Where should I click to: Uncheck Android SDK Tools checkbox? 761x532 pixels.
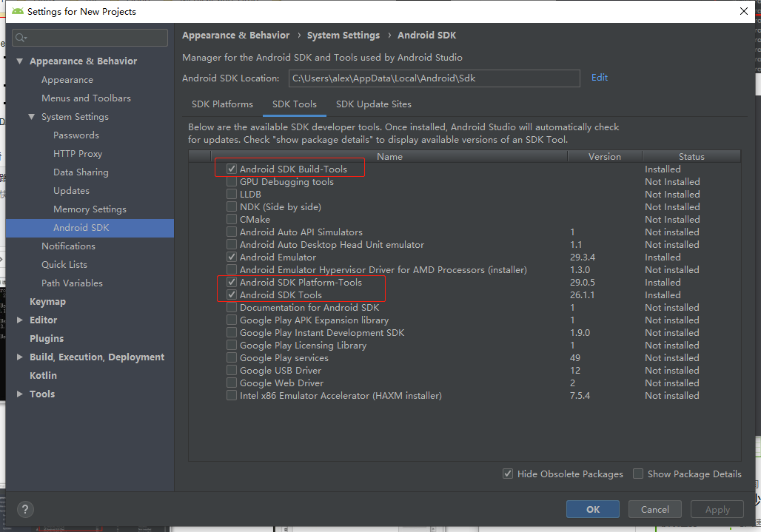click(x=232, y=294)
